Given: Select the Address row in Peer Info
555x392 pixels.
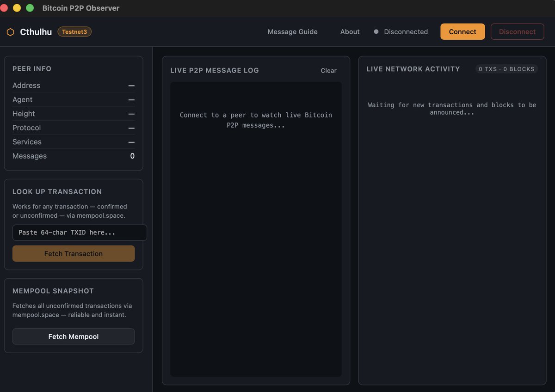Looking at the screenshot, I should [x=74, y=86].
